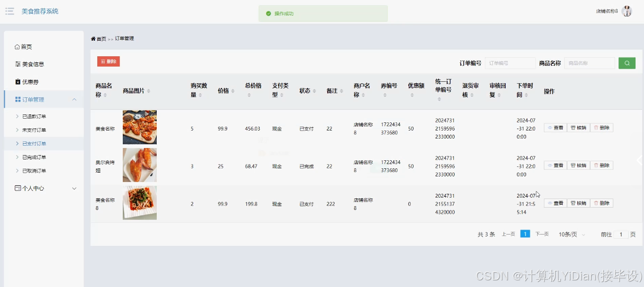
Task: Click the 美食名称8 product image thumbnail
Action: click(x=140, y=203)
